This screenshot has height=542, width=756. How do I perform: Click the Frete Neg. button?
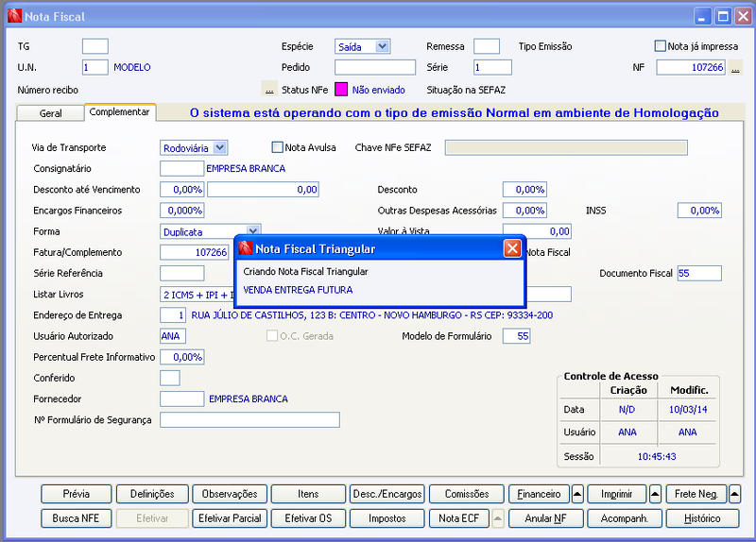pyautogui.click(x=696, y=494)
